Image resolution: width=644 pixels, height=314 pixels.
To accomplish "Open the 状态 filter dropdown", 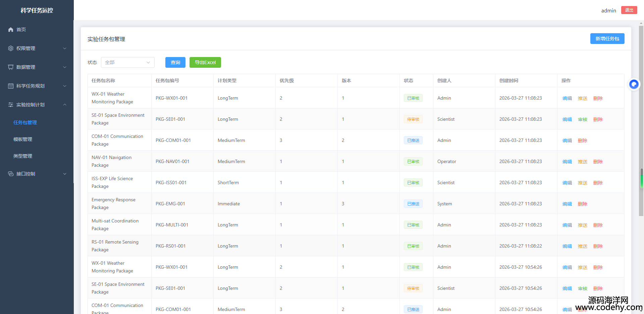I will pyautogui.click(x=127, y=62).
